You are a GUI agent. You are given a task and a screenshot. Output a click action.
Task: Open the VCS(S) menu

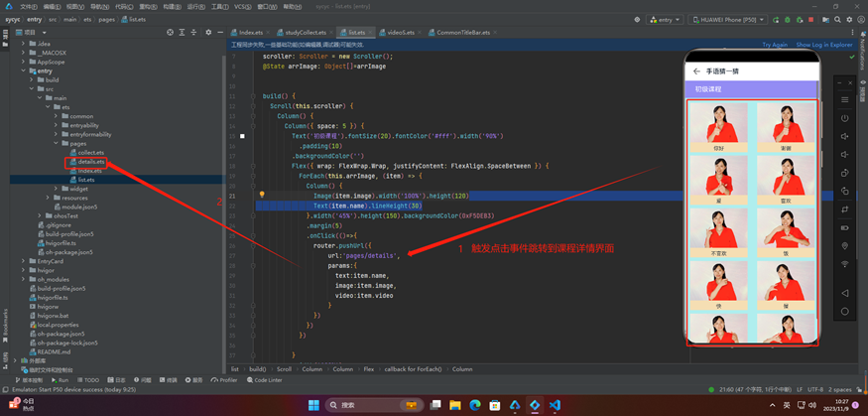pyautogui.click(x=242, y=7)
